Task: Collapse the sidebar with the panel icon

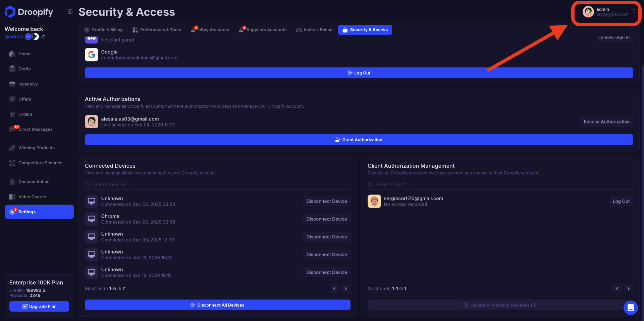Action: [x=70, y=12]
